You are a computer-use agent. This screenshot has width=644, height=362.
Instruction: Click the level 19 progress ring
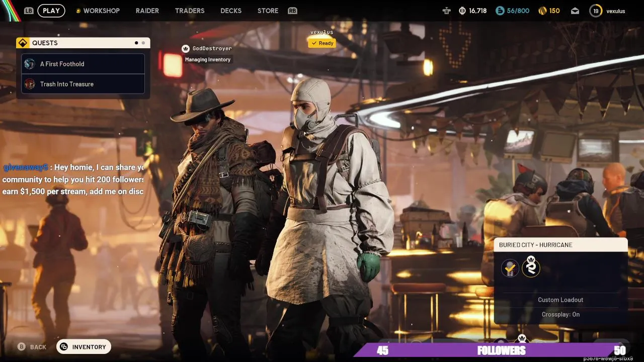pos(596,11)
